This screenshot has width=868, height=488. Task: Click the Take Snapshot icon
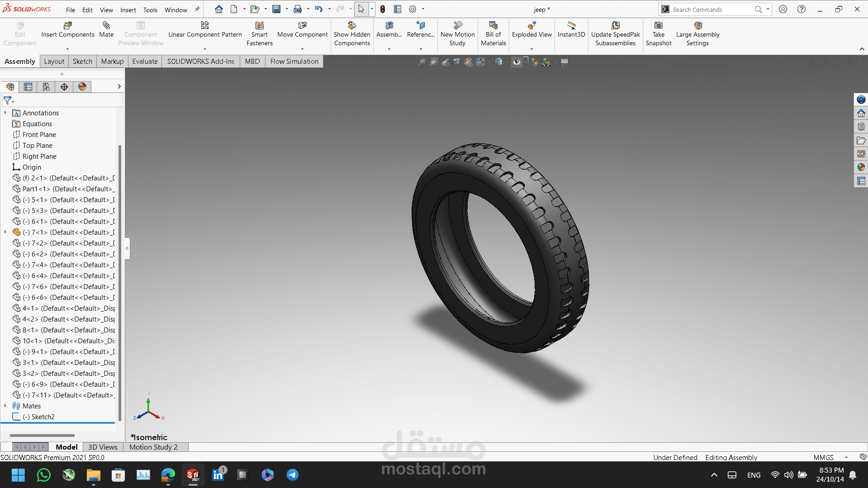659,26
